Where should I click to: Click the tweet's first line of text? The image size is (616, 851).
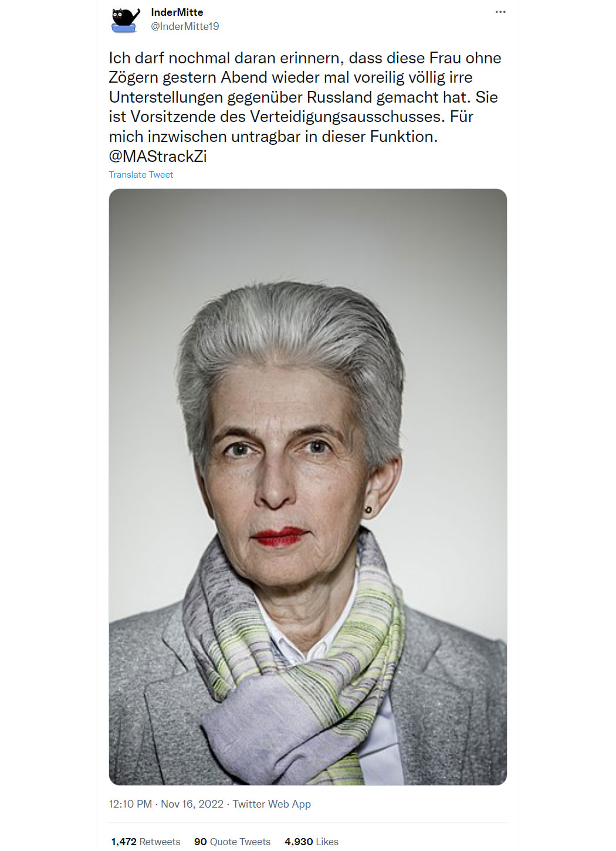(305, 58)
